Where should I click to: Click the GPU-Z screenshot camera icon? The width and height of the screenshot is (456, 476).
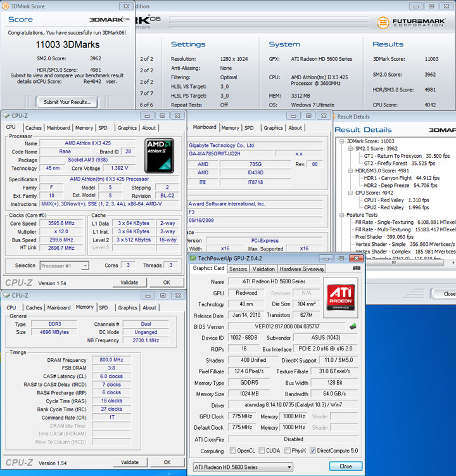pos(356,268)
